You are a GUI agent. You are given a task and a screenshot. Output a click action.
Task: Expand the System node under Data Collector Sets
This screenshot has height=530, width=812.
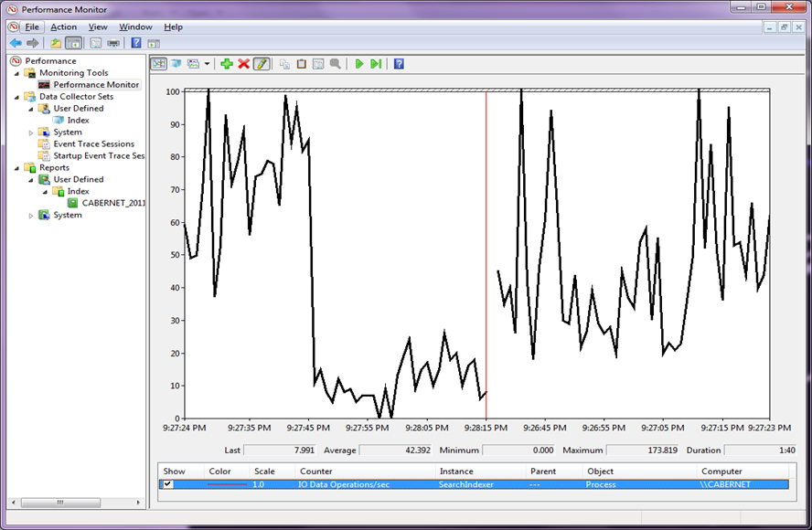(x=31, y=132)
